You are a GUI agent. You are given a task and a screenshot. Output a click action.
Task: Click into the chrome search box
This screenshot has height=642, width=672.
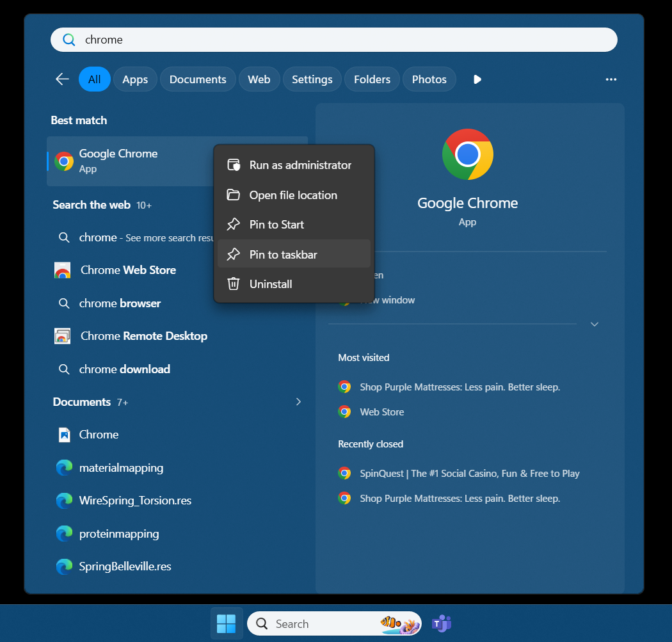coord(334,40)
